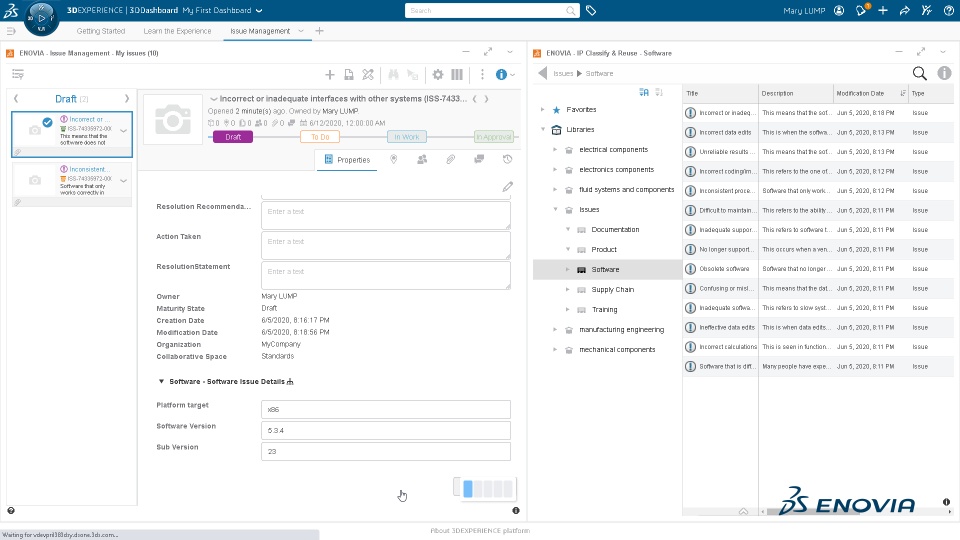Open the members people tab icon

422,159
